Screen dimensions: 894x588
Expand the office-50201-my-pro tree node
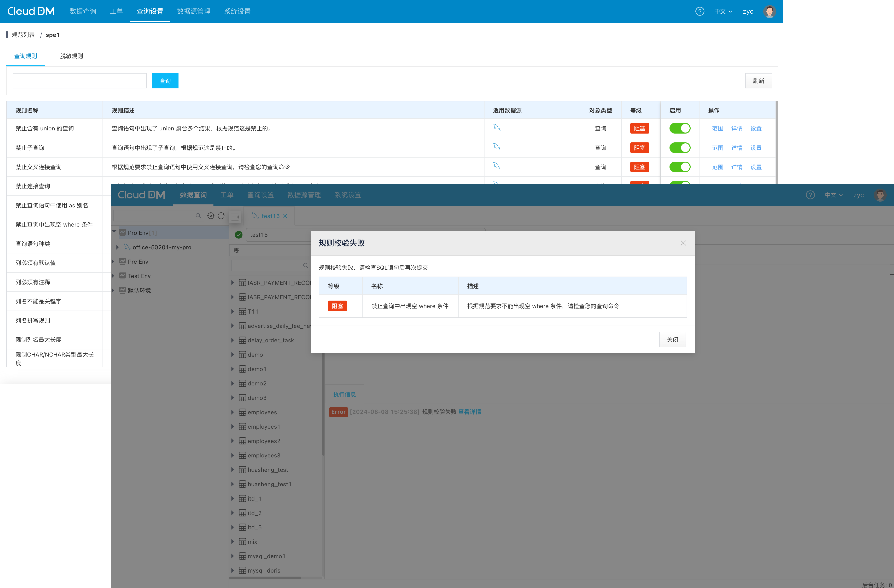coord(118,247)
